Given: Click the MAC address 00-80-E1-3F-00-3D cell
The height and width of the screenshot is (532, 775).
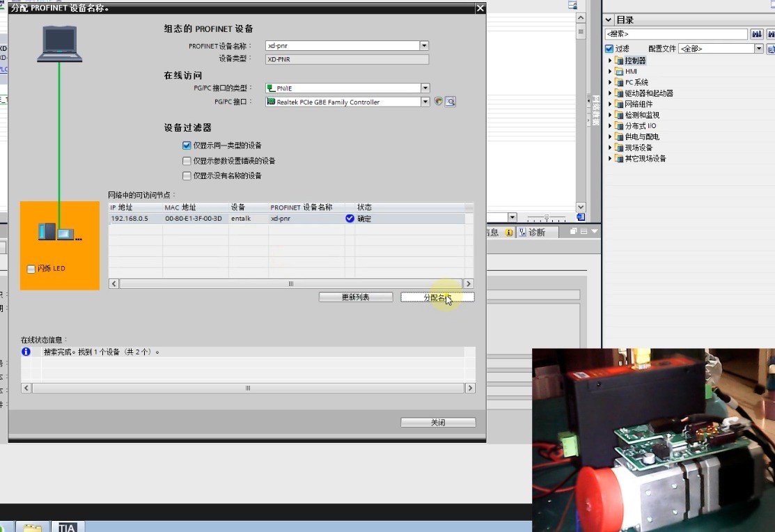Looking at the screenshot, I should [x=195, y=219].
